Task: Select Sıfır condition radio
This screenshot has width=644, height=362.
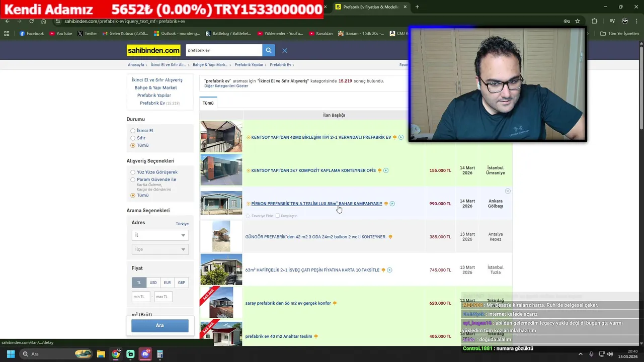Action: tap(133, 138)
